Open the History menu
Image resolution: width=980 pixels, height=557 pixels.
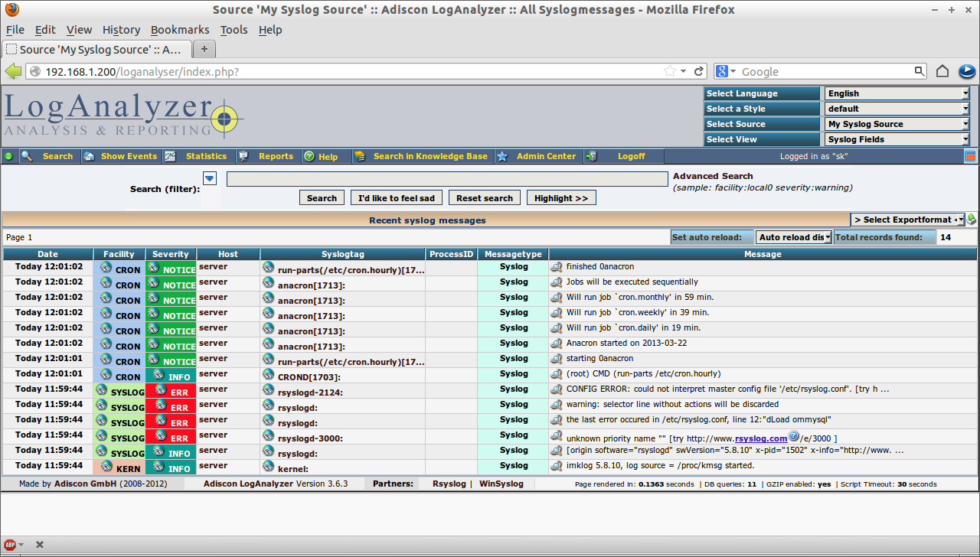point(121,30)
